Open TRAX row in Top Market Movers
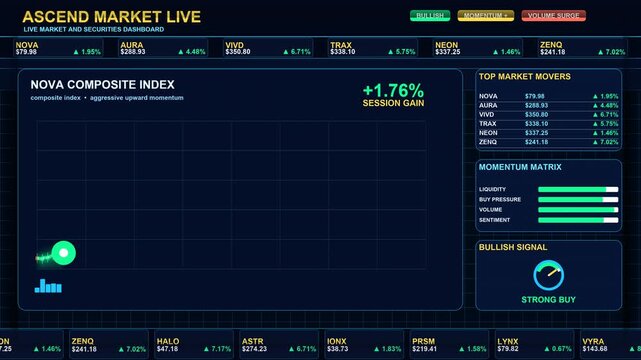 [x=549, y=123]
